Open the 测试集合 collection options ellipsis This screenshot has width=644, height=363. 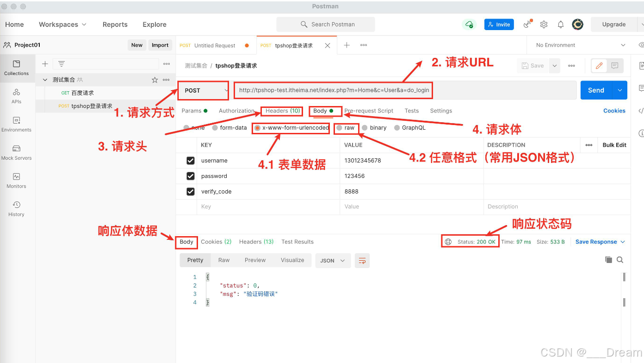pyautogui.click(x=166, y=80)
